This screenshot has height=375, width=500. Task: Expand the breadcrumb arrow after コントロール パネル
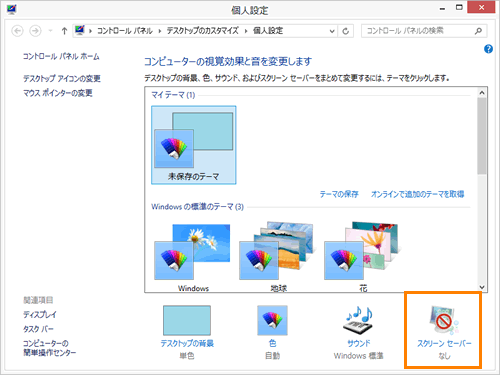click(x=160, y=31)
